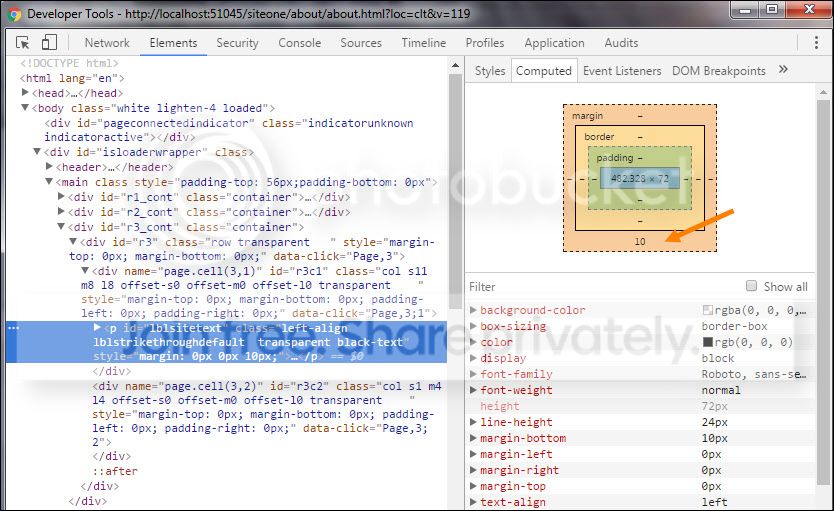
Task: Expand the selected lblsitetext p element
Action: (x=97, y=327)
